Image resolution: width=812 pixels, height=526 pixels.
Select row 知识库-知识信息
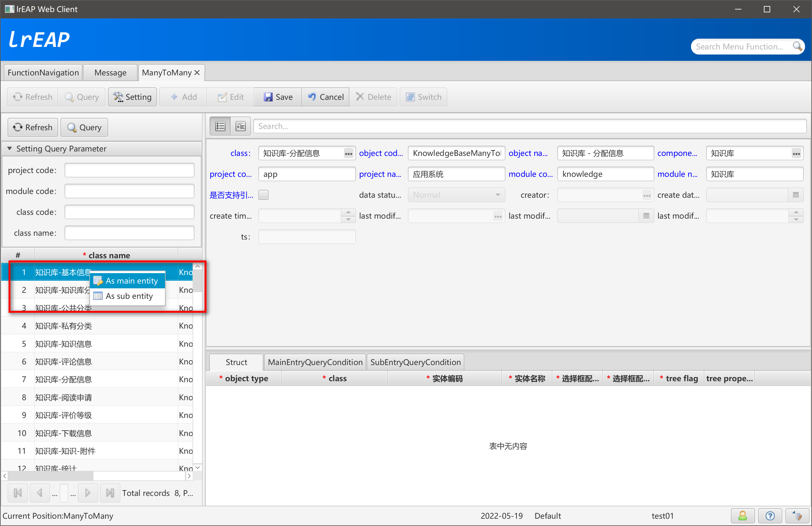[x=97, y=344]
